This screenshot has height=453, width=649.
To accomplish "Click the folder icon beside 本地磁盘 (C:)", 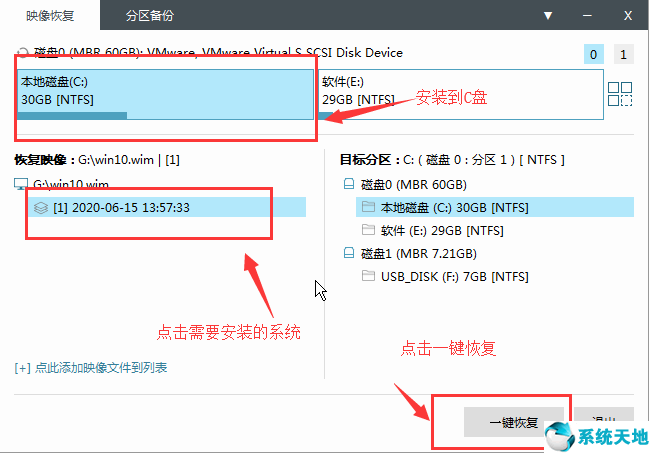I will (x=368, y=207).
